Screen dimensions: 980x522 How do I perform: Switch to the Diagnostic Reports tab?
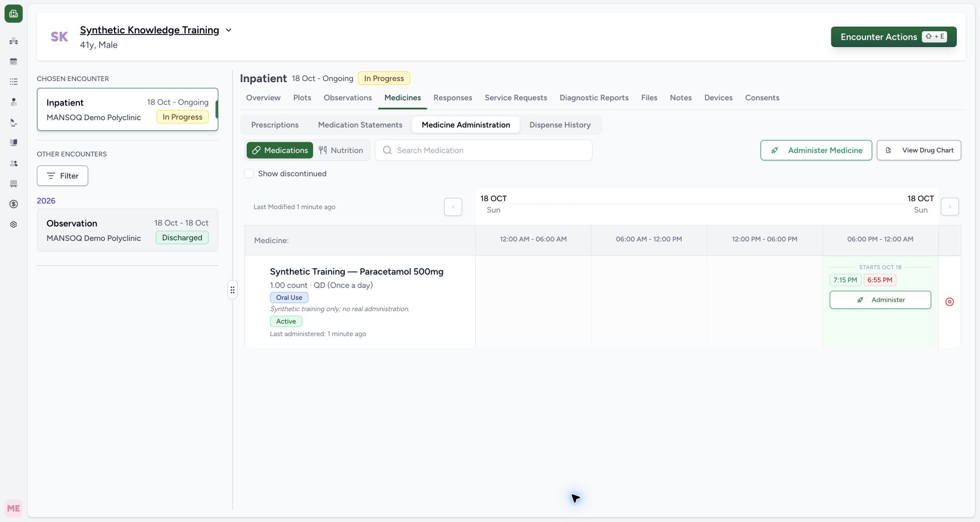click(594, 97)
